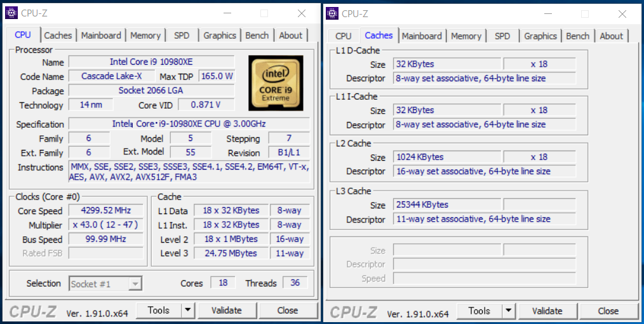Click L3 Cache Size value 25344 KBytes
This screenshot has height=324, width=644.
[447, 205]
